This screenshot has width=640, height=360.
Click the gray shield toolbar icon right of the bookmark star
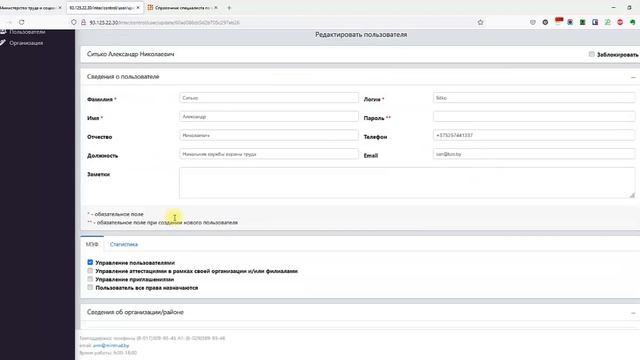coord(533,22)
